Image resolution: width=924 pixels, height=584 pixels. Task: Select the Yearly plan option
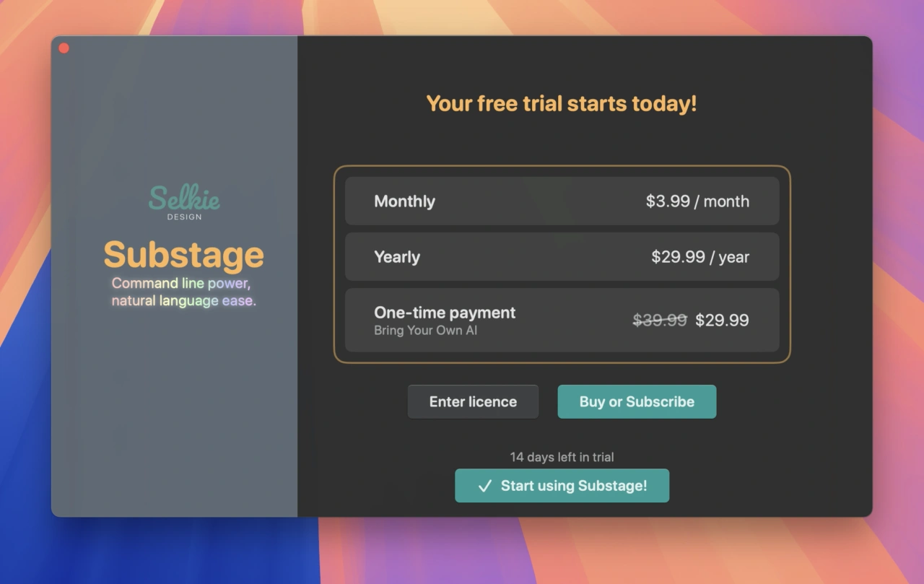click(x=562, y=257)
